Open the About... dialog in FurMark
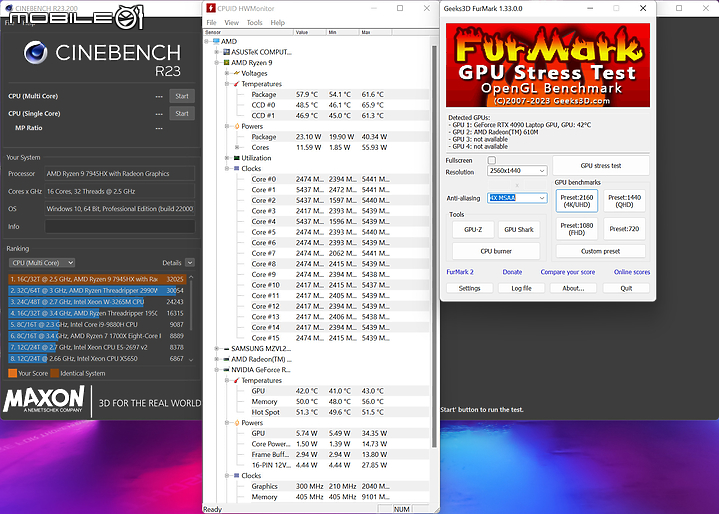Viewport: 719px width, 514px height. [x=573, y=288]
